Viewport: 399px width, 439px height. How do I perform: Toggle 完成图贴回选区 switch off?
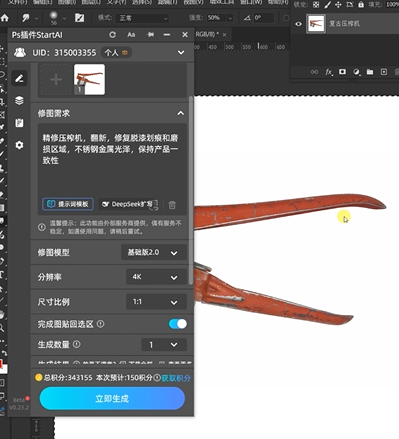click(x=178, y=324)
